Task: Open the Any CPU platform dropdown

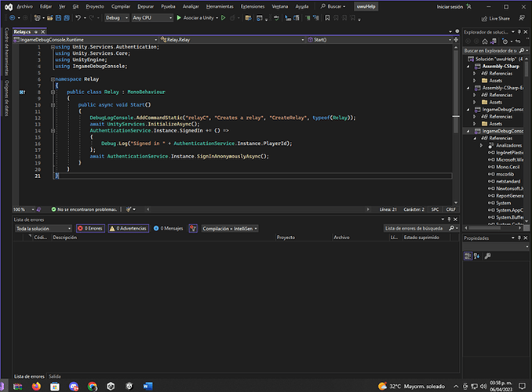Action: tap(152, 17)
